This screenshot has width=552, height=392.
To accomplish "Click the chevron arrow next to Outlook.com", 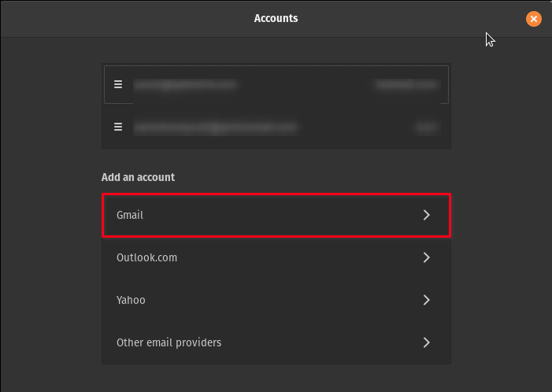I will [426, 257].
